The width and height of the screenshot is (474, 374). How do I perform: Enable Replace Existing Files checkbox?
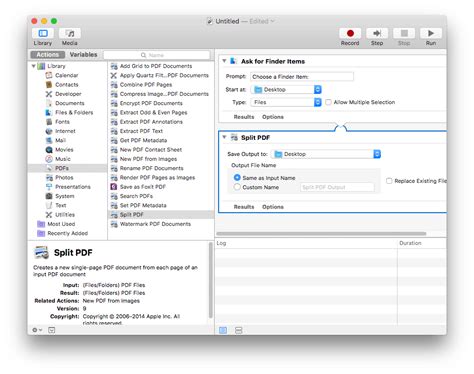pyautogui.click(x=389, y=181)
